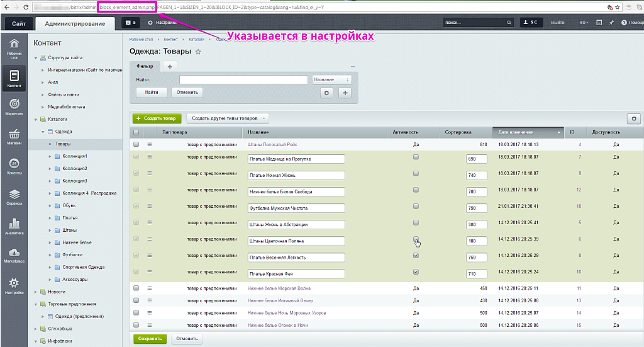Open Marketplace from the sidebar
Screen dimensions: 644x347
[x=14, y=256]
